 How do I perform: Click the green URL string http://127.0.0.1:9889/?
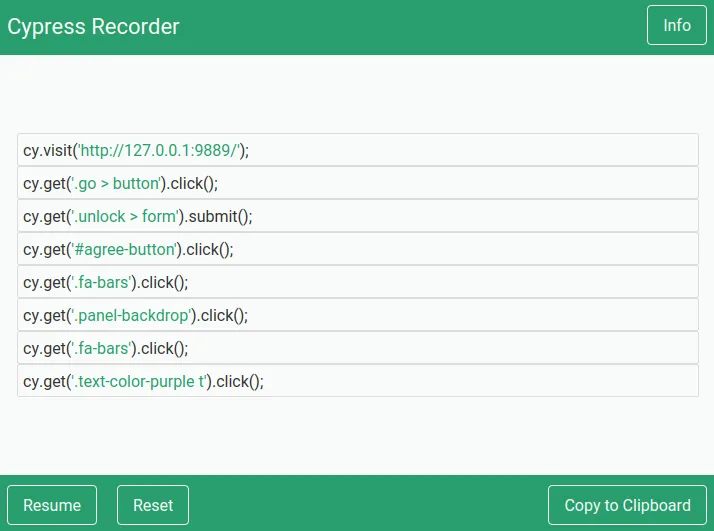[x=159, y=150]
